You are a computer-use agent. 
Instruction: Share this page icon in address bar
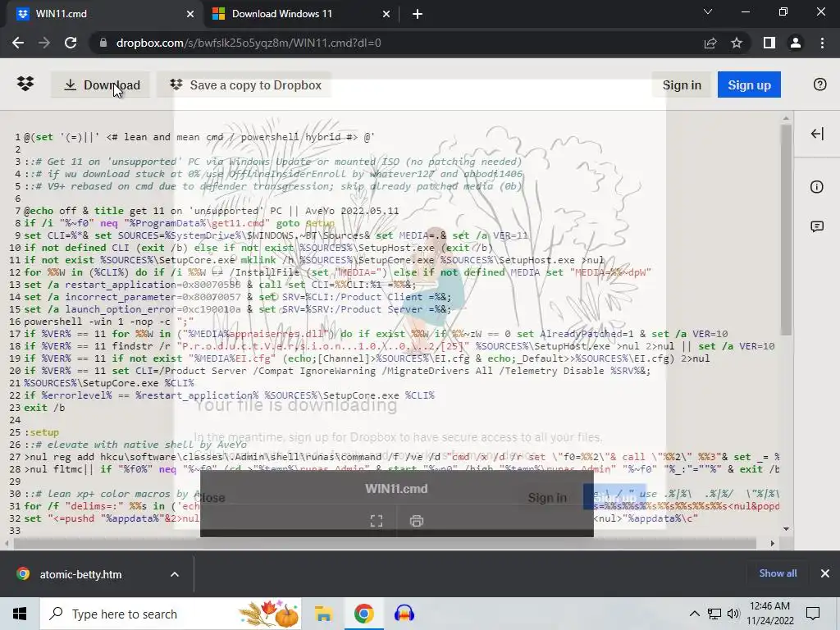point(710,43)
